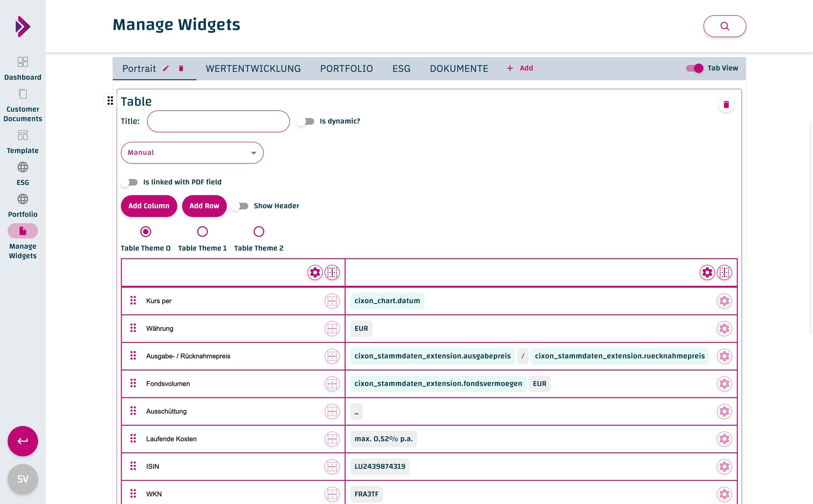Turn on Show Header switch
This screenshot has height=504, width=813.
240,206
